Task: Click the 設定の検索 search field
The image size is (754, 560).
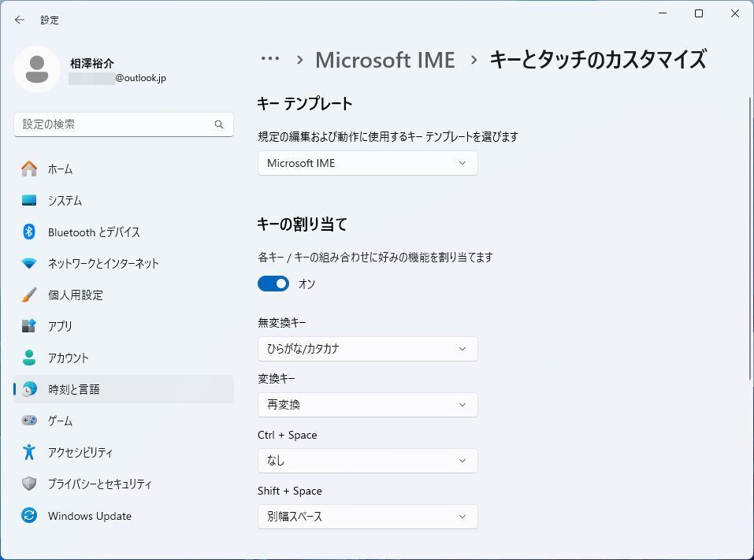Action: 124,124
